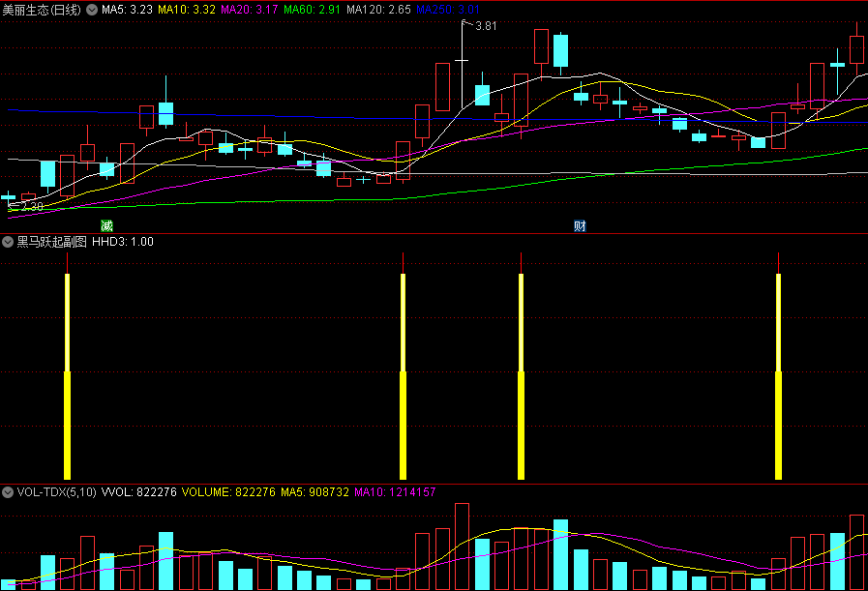Click the fourth yellow signal bar

[x=778, y=376]
